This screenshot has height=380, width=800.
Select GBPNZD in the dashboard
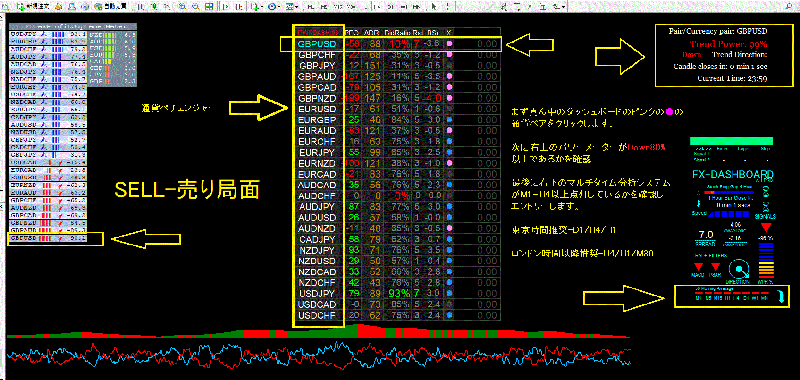click(x=317, y=98)
